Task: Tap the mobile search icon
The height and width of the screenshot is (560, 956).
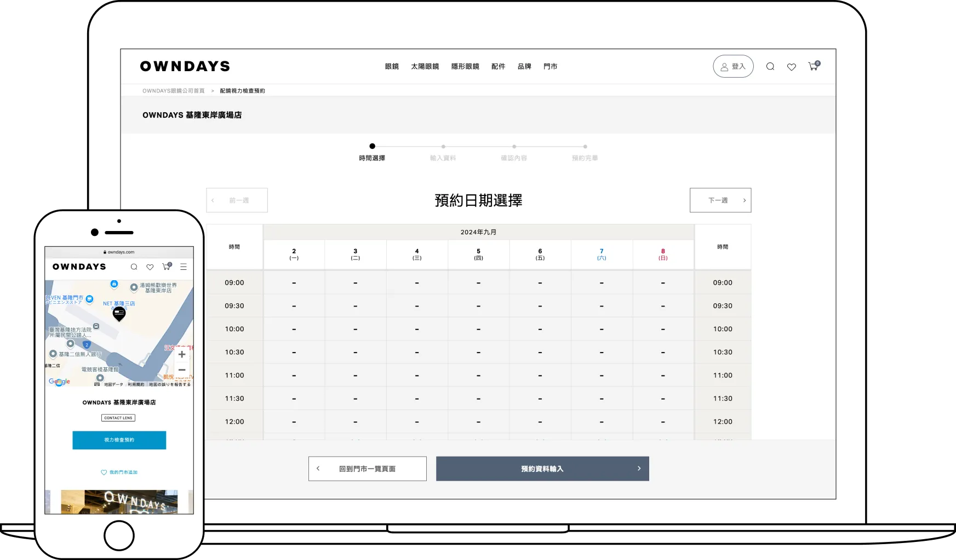Action: click(134, 267)
